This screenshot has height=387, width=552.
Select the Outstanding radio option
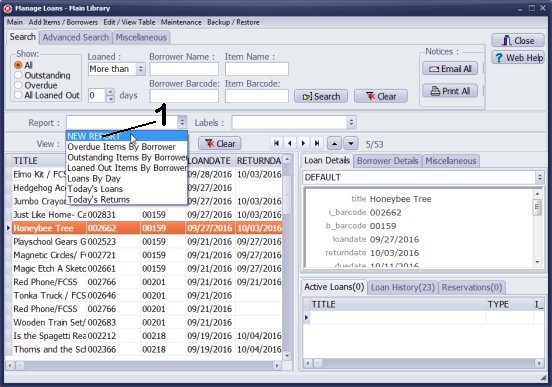click(18, 75)
